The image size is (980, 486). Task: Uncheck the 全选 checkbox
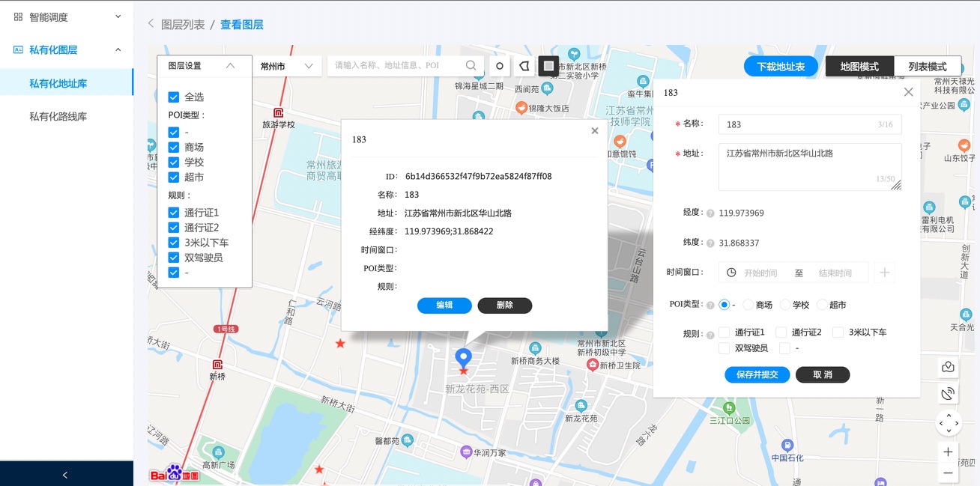(x=174, y=97)
